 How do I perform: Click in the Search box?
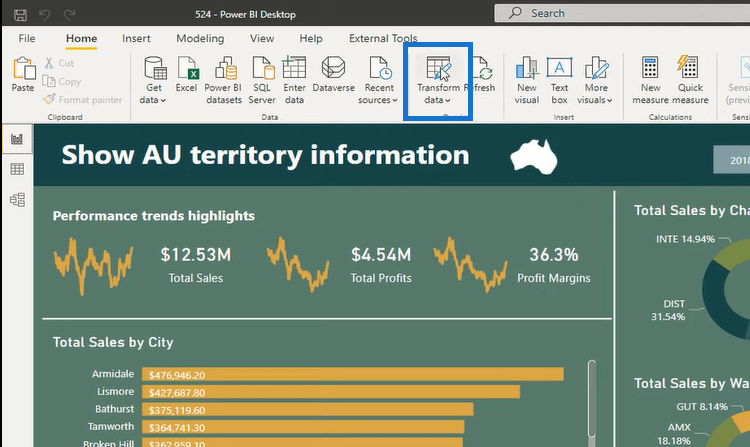pyautogui.click(x=622, y=13)
